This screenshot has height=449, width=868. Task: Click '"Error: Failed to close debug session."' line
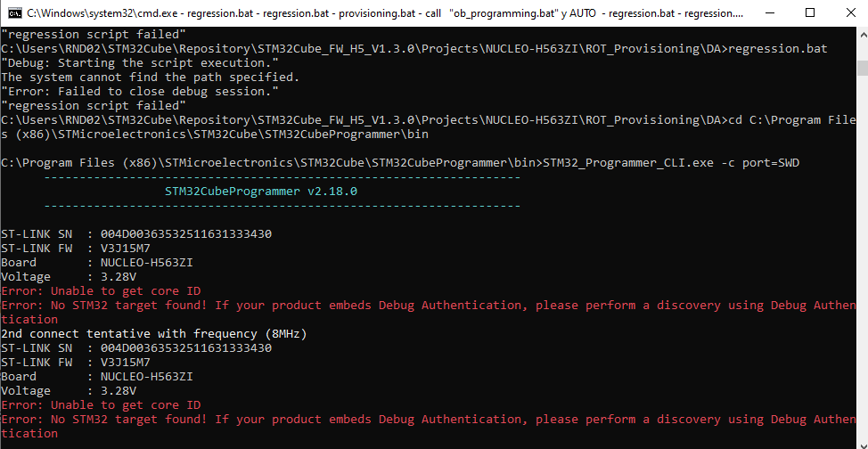point(140,92)
